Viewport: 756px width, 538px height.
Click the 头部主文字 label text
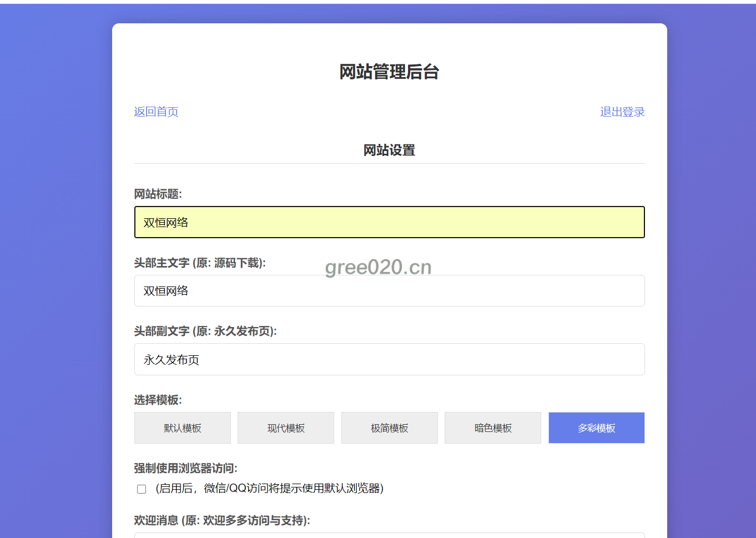click(200, 263)
